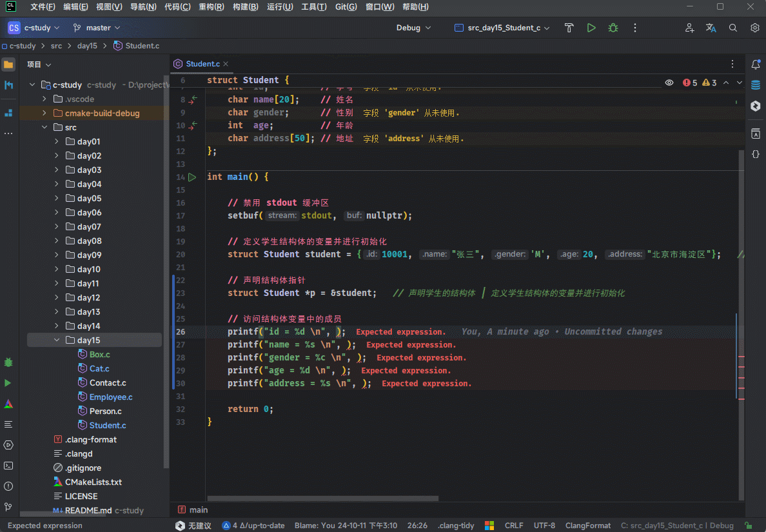Viewport: 766px width, 532px height.
Task: Click the UTF-8 encoding in status bar
Action: (x=544, y=526)
